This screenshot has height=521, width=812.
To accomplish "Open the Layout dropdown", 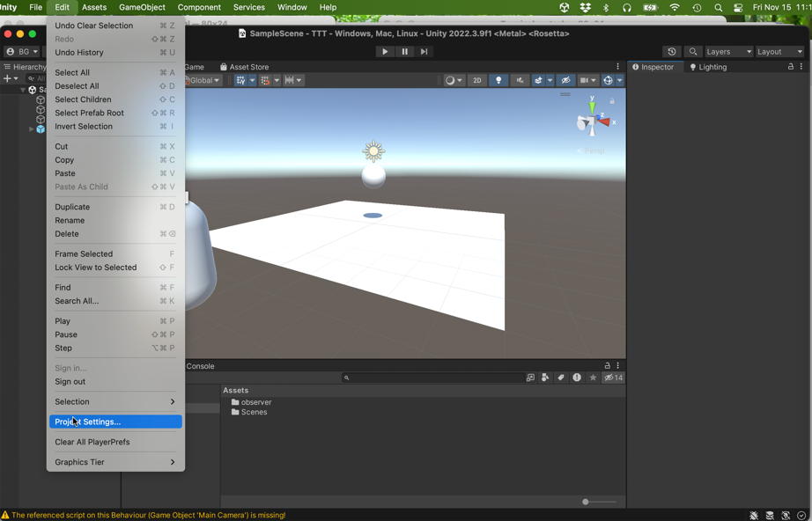I will click(x=779, y=52).
